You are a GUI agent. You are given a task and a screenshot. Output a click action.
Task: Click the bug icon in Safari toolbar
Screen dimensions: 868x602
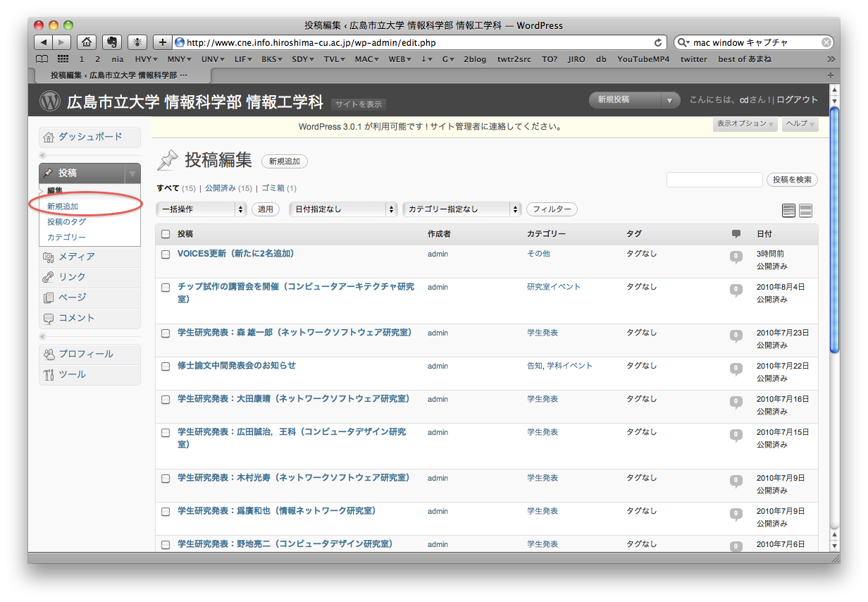[137, 42]
